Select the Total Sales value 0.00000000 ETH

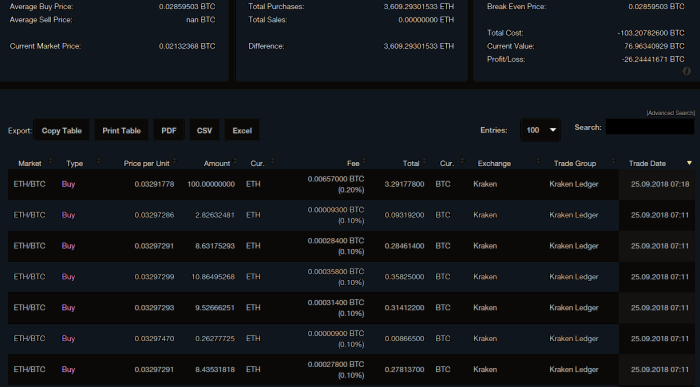point(426,20)
